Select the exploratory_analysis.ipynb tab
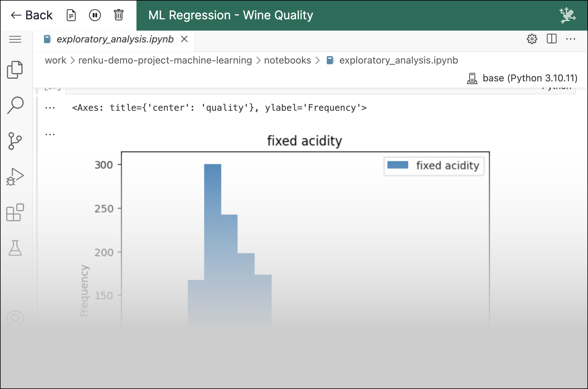This screenshot has width=588, height=389. click(114, 39)
